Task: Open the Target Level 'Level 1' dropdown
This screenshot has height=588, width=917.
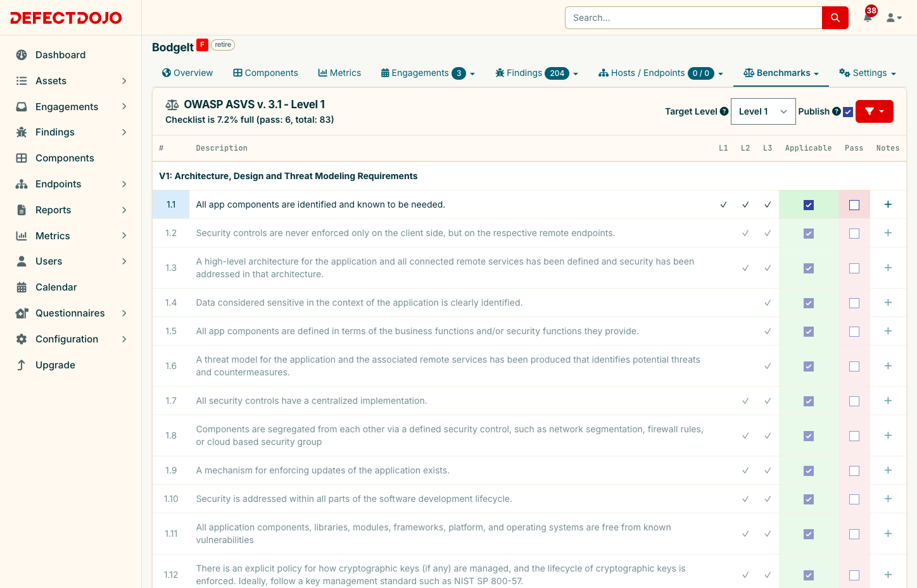Action: [x=763, y=111]
